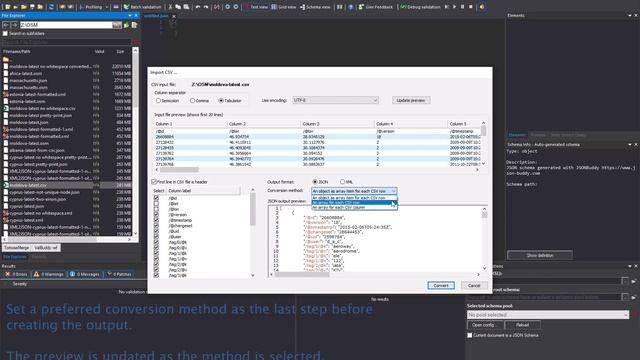Click File Explorer back arrow
This screenshot has height=360, width=640.
tap(6, 25)
